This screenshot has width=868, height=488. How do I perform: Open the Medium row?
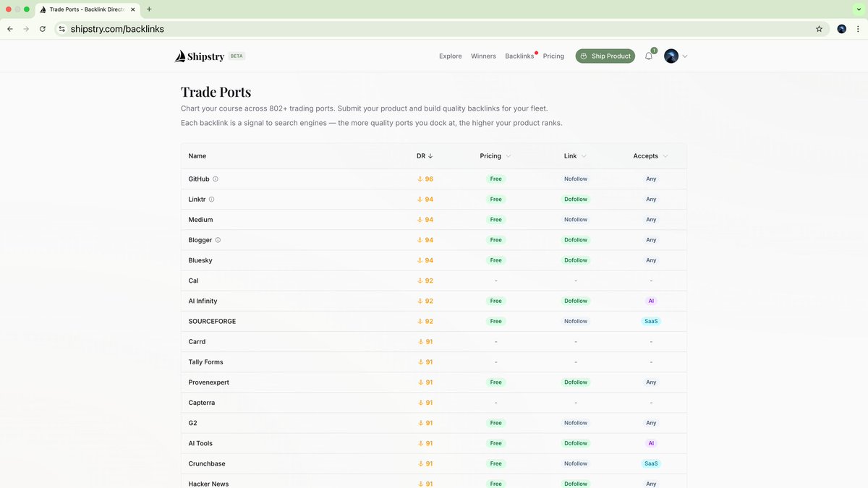433,219
